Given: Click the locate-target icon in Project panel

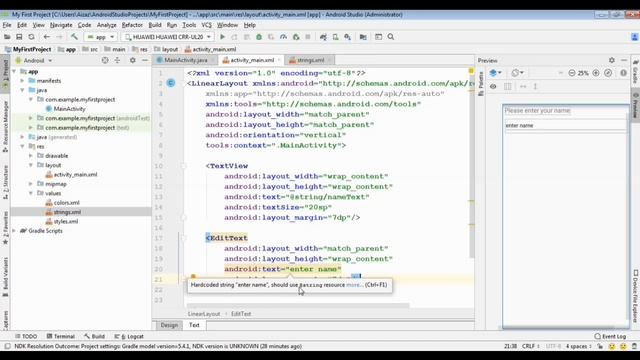Looking at the screenshot, I should pos(105,60).
